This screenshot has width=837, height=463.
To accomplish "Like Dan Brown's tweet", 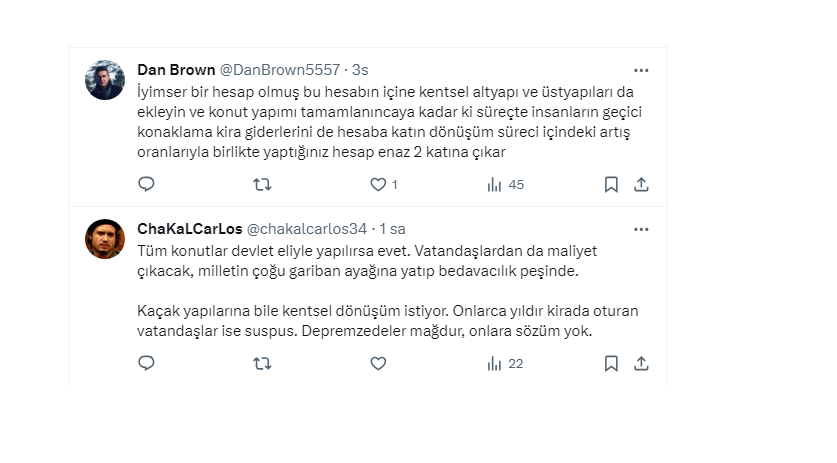I will click(x=378, y=184).
